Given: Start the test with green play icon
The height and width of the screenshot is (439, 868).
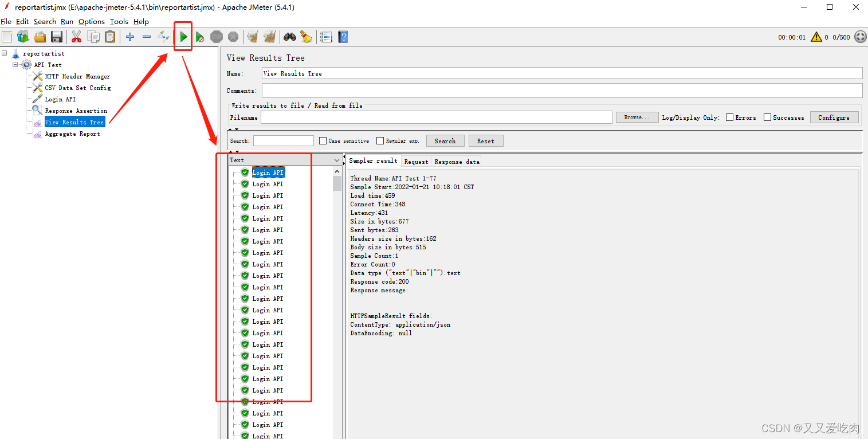Looking at the screenshot, I should (x=183, y=37).
